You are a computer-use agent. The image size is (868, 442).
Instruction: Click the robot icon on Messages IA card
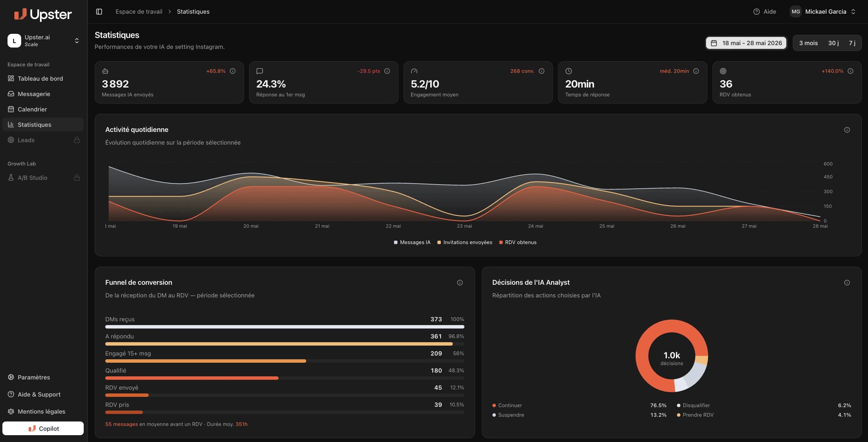point(105,71)
